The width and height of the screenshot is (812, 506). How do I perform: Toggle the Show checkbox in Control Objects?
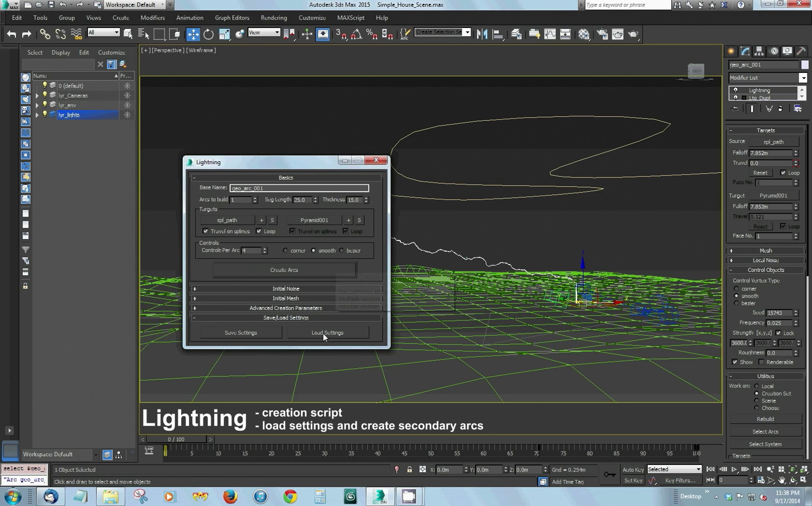pos(735,362)
